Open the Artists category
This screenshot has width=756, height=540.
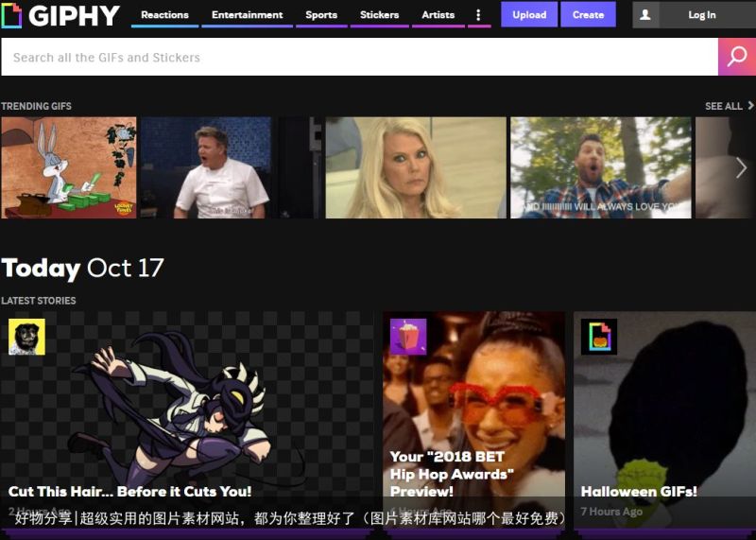tap(438, 15)
